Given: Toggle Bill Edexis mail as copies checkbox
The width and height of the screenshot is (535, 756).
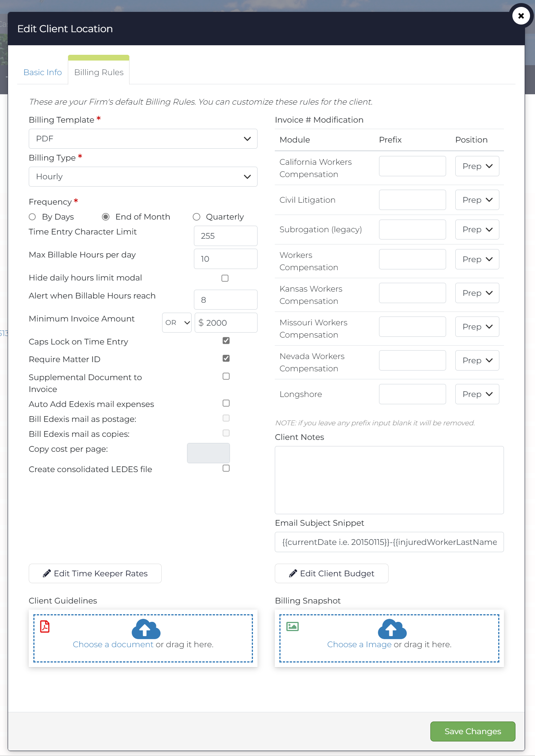Looking at the screenshot, I should (x=226, y=433).
